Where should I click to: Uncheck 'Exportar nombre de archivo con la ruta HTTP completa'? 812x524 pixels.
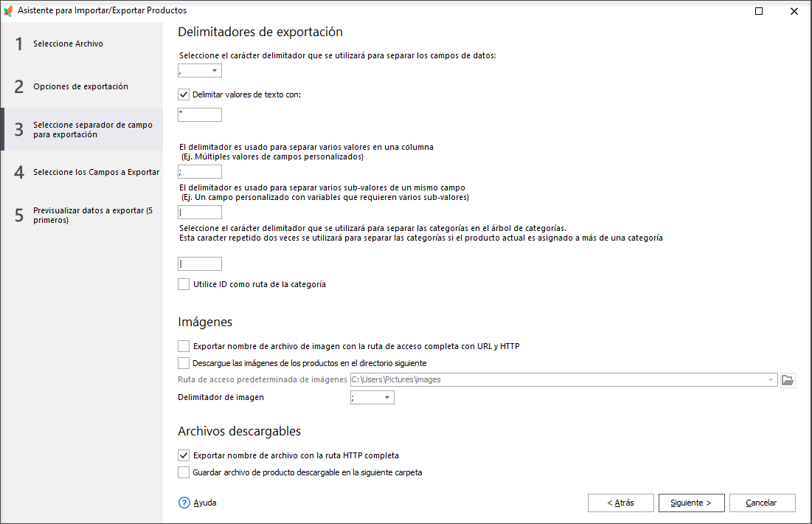point(184,455)
